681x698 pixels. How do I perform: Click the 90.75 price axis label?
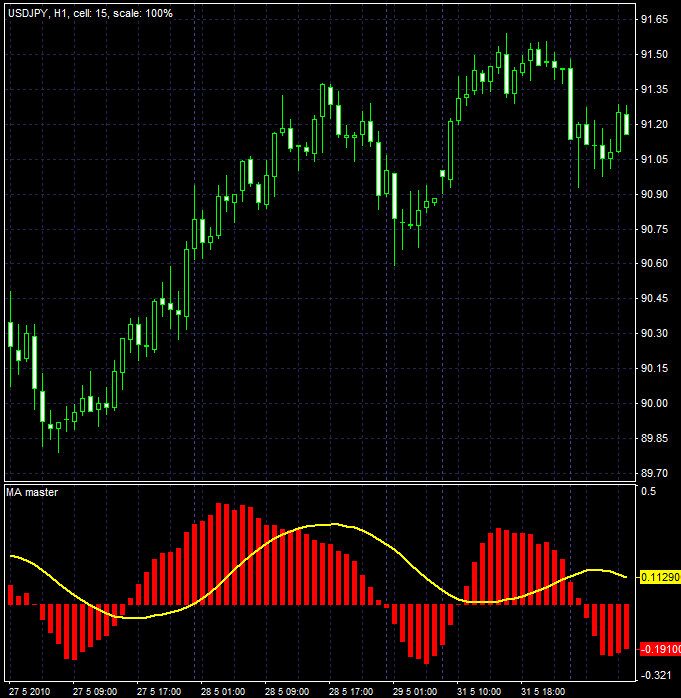654,229
